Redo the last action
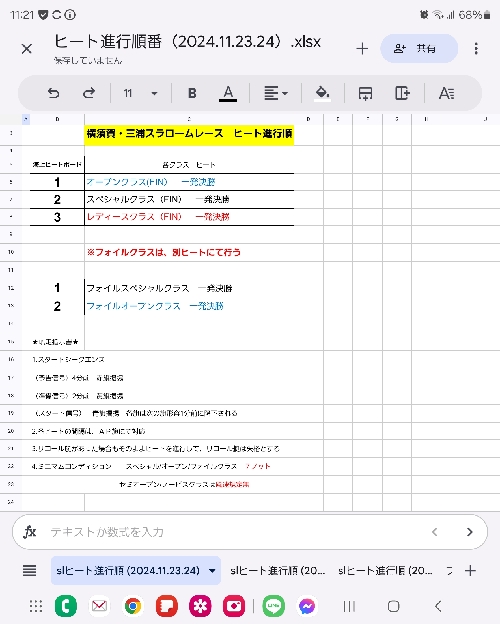 point(89,93)
